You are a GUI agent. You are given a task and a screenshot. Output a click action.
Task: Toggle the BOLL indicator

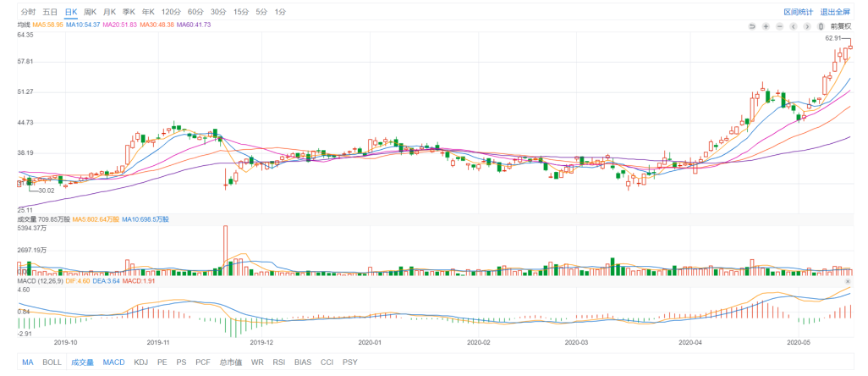(52, 362)
